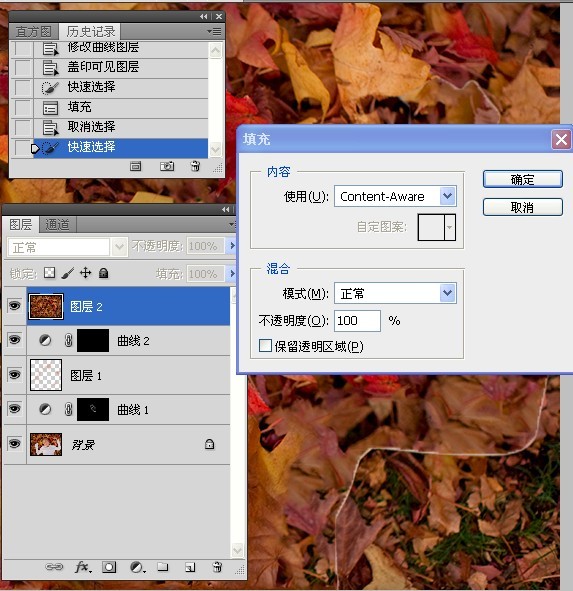Set history brush source at 取消选择
The width and height of the screenshot is (573, 591).
[x=23, y=127]
